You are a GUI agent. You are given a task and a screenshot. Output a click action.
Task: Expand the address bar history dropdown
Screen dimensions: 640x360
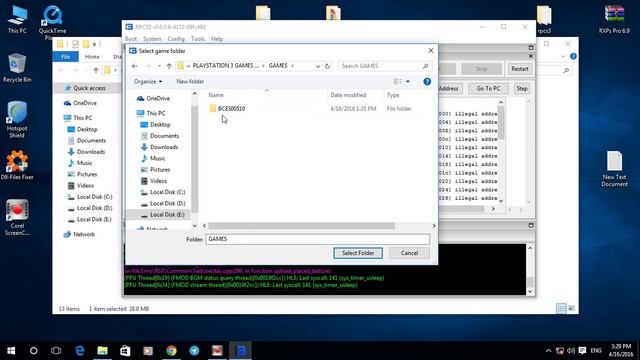point(318,66)
